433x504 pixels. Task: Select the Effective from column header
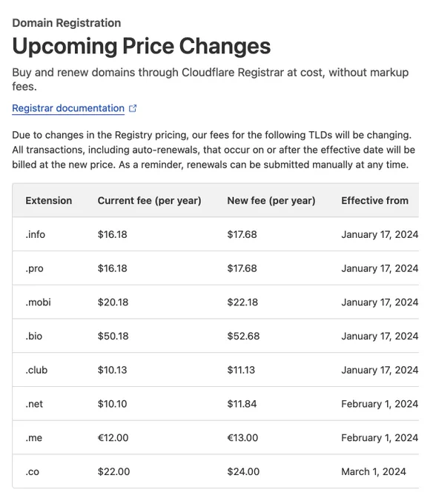point(375,201)
